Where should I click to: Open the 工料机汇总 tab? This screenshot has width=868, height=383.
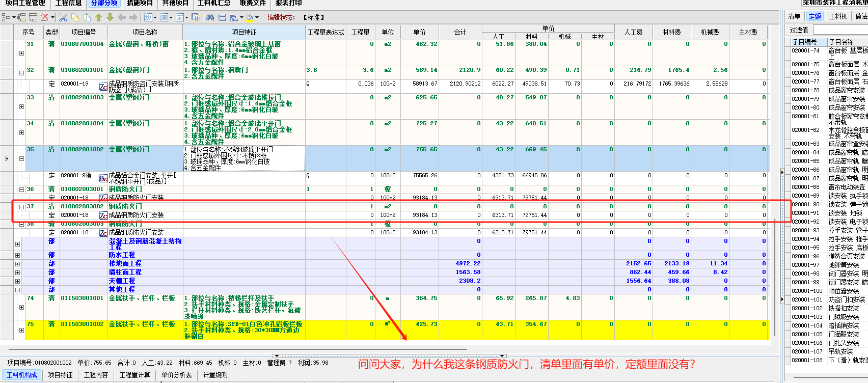(x=214, y=3)
